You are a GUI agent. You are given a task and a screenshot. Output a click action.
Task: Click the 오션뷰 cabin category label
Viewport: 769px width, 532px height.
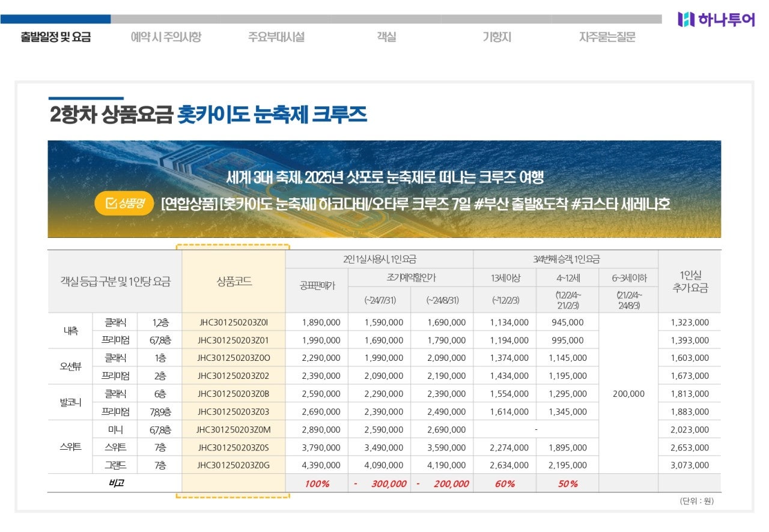point(70,367)
